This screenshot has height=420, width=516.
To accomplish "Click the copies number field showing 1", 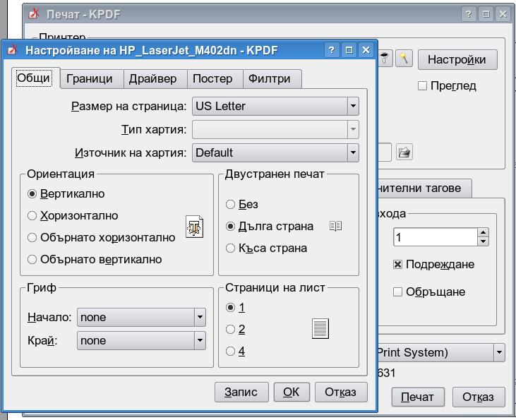I will pyautogui.click(x=436, y=237).
